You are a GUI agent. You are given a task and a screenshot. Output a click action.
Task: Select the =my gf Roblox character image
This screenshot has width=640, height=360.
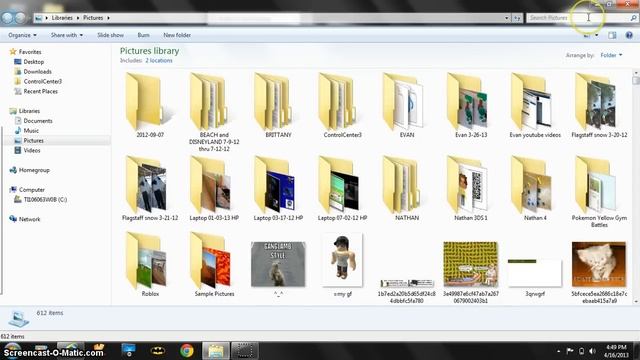pyautogui.click(x=342, y=260)
